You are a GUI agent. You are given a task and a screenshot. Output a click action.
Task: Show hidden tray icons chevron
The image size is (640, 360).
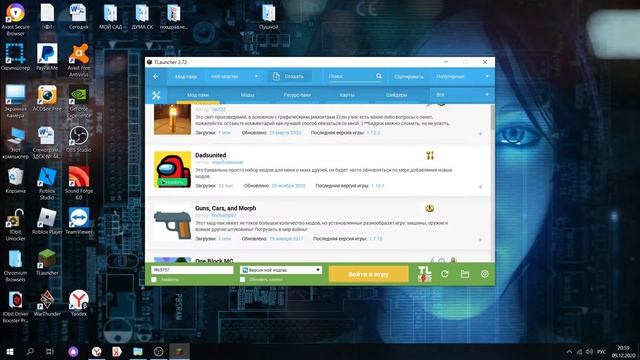(x=569, y=351)
